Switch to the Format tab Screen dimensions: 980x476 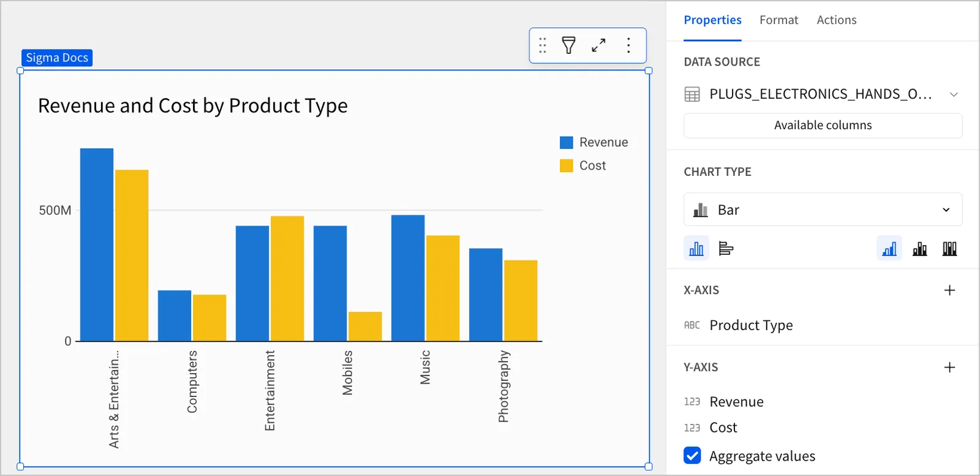(778, 20)
